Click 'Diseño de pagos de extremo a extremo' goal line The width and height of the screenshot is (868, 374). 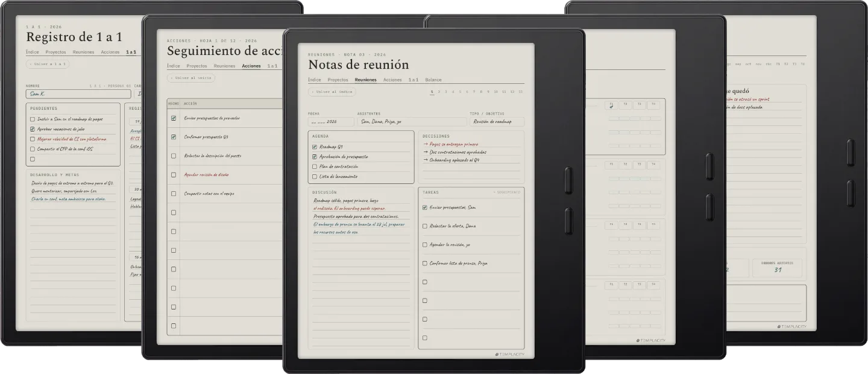pyautogui.click(x=73, y=183)
